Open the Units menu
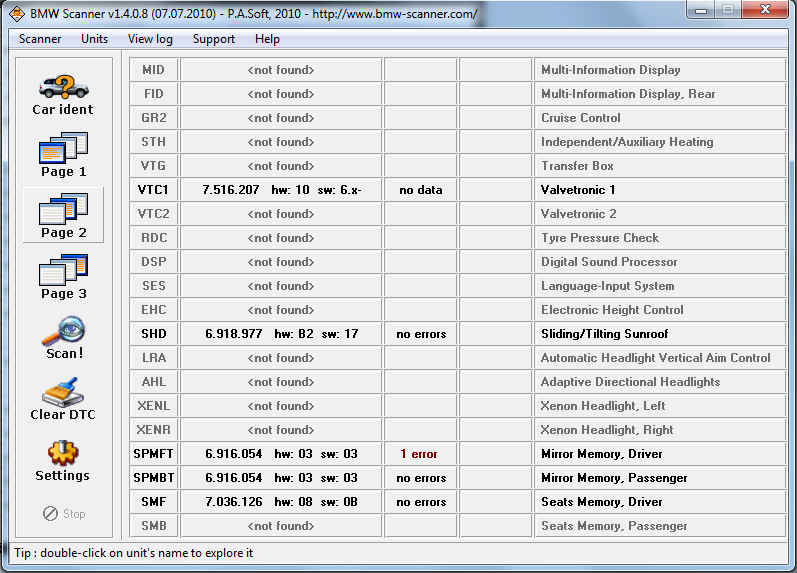797x573 pixels. pyautogui.click(x=95, y=39)
